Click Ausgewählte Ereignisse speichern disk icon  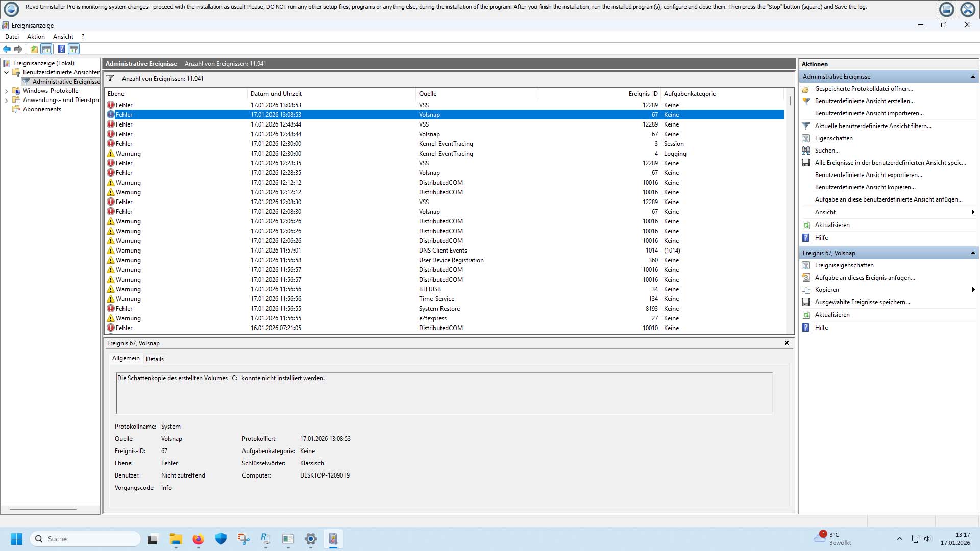(x=806, y=302)
